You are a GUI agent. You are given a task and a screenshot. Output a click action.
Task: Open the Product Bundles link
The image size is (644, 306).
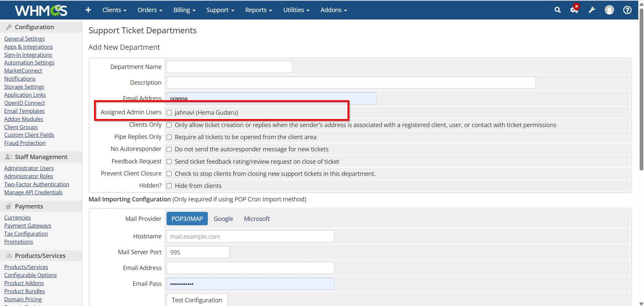click(x=25, y=291)
